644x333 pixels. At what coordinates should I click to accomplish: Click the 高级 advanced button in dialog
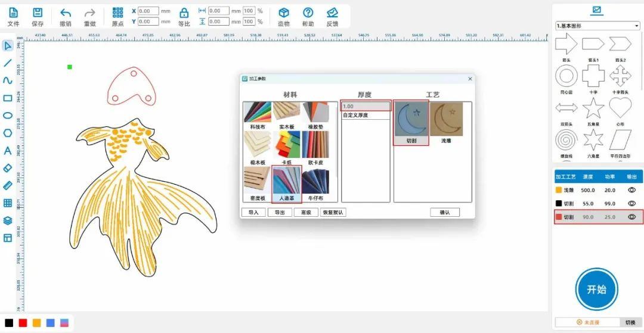[306, 212]
